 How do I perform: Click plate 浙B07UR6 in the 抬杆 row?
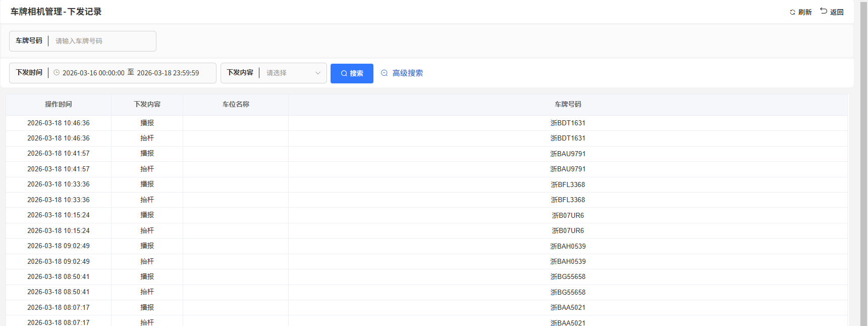(568, 230)
